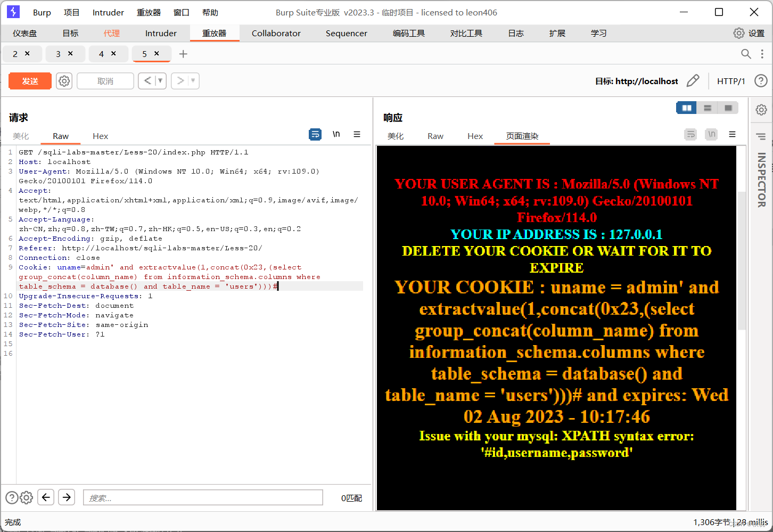Switch to 目标 tab
Viewport: 773px width, 532px height.
click(x=70, y=33)
